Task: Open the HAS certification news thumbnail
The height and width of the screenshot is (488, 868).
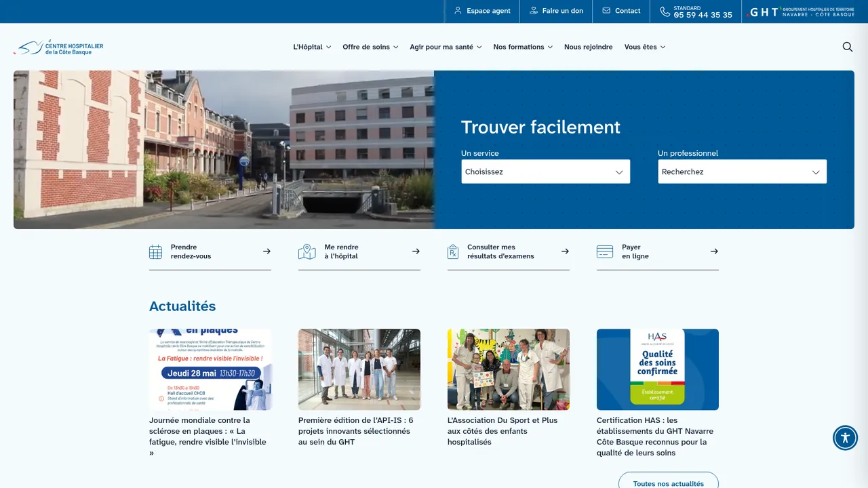Action: (x=658, y=369)
